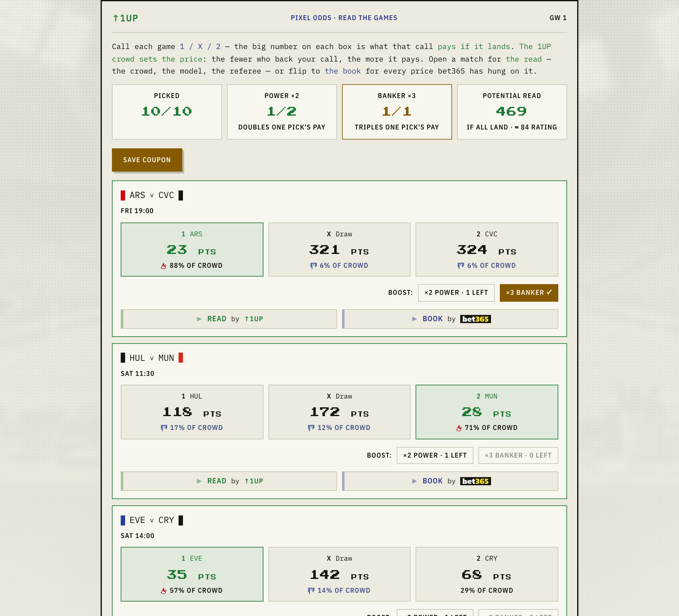The image size is (679, 616).
Task: Click the MUN red team flag
Action: [x=181, y=358]
